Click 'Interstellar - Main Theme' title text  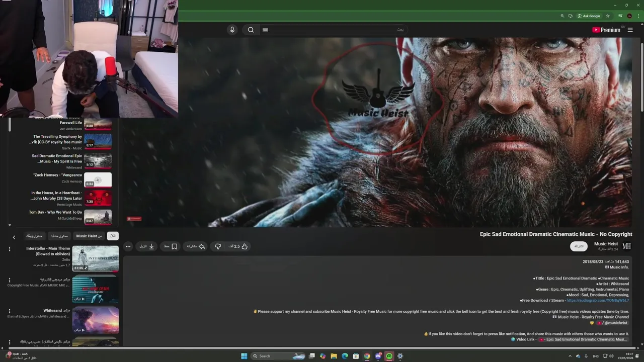click(48, 251)
